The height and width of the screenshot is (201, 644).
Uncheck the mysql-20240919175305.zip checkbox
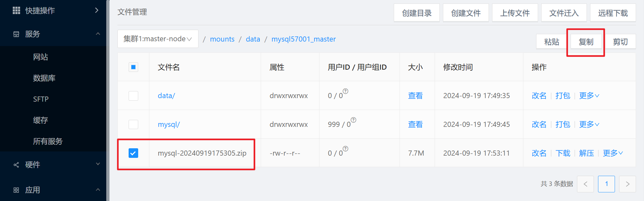click(x=133, y=153)
